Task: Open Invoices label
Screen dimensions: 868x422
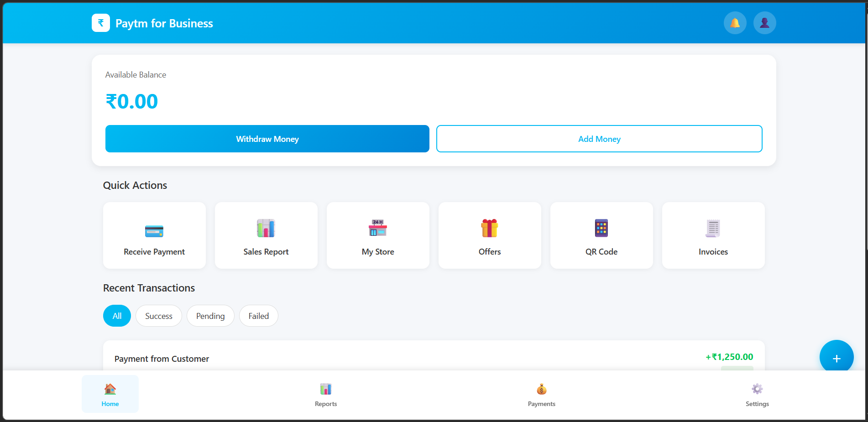Action: click(x=713, y=252)
